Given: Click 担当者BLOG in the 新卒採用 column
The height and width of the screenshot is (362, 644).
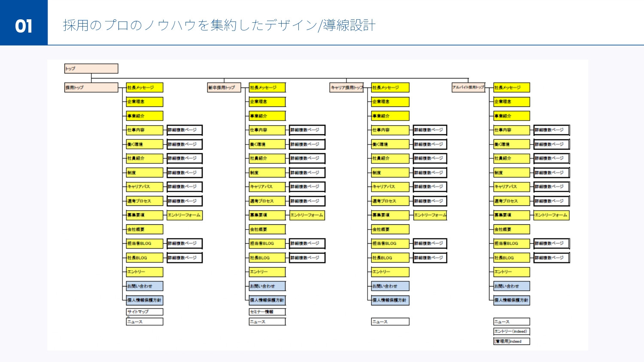Looking at the screenshot, I should pyautogui.click(x=267, y=243).
